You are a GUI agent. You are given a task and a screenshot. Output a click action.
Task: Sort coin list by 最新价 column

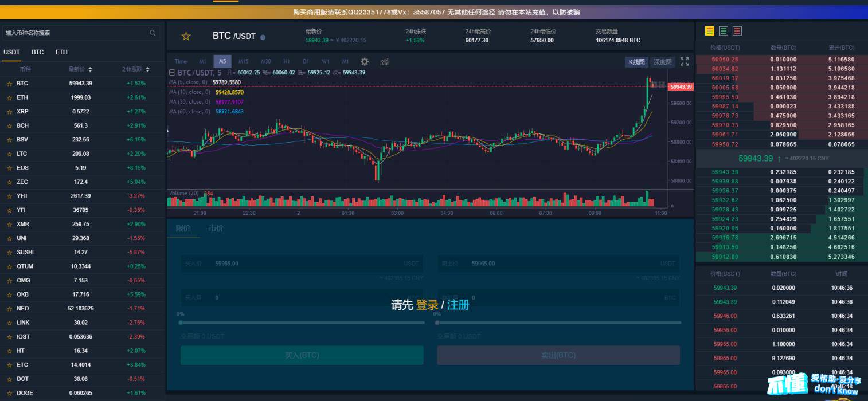tap(80, 69)
